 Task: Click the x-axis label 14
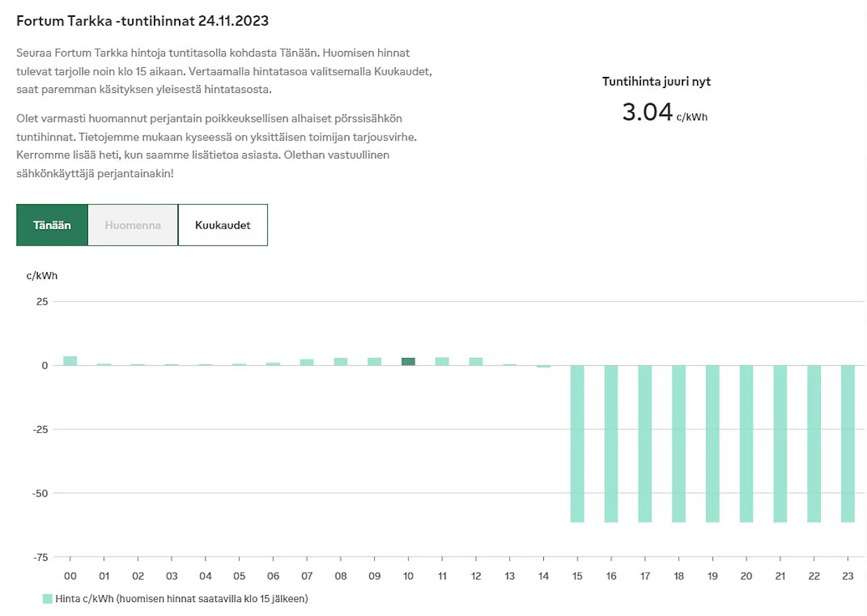(543, 577)
